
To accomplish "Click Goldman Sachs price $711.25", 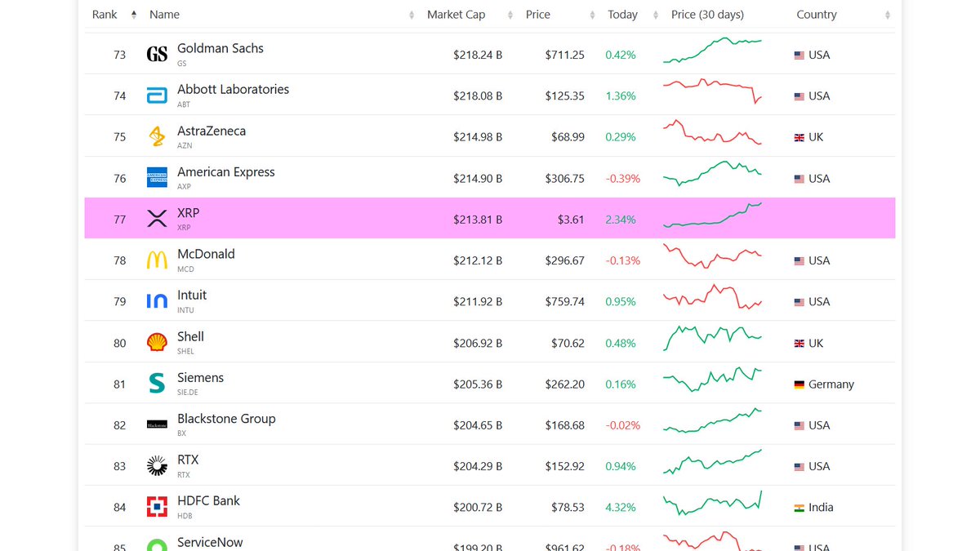I will point(565,56).
